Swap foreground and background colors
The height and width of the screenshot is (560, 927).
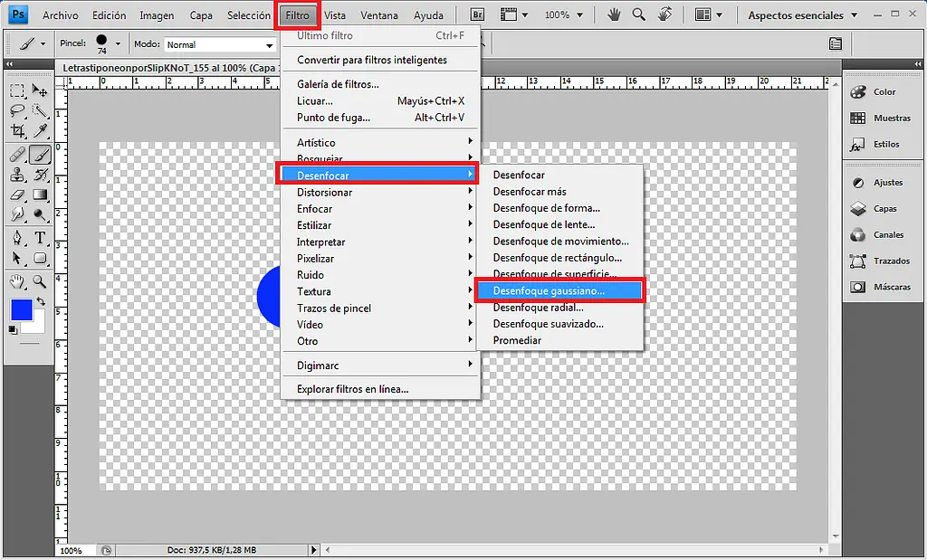pyautogui.click(x=40, y=301)
